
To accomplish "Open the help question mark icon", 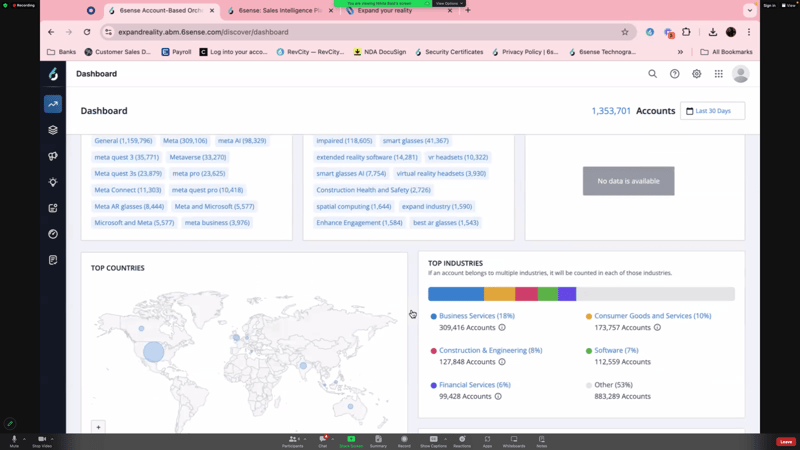I will point(674,74).
